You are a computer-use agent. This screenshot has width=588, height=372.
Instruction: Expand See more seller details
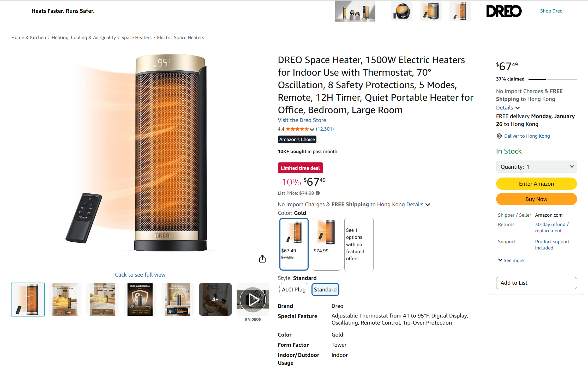point(511,260)
